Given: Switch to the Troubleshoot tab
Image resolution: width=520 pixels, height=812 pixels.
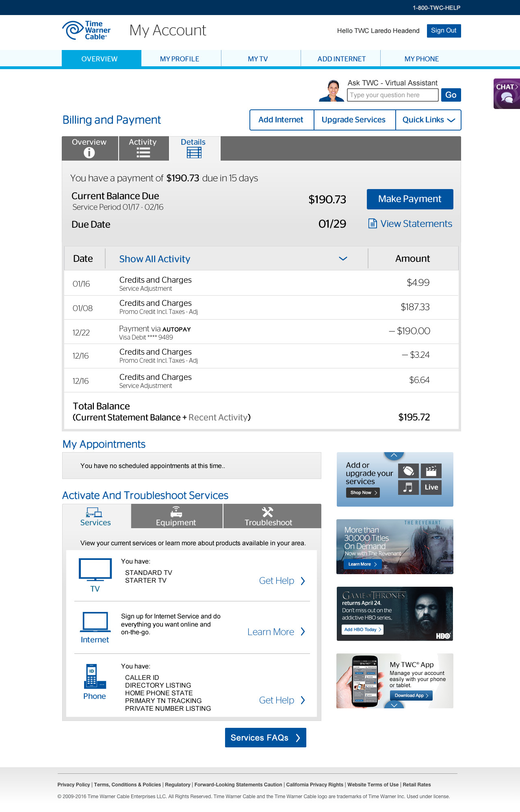Looking at the screenshot, I should pyautogui.click(x=272, y=516).
